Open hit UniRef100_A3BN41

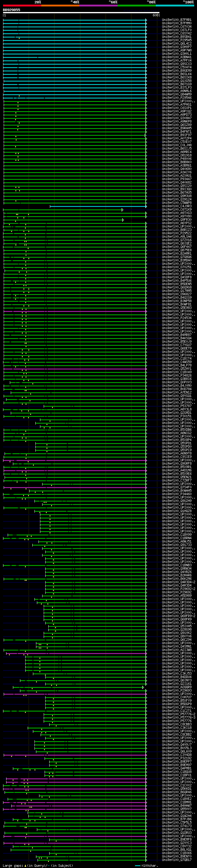176,57
